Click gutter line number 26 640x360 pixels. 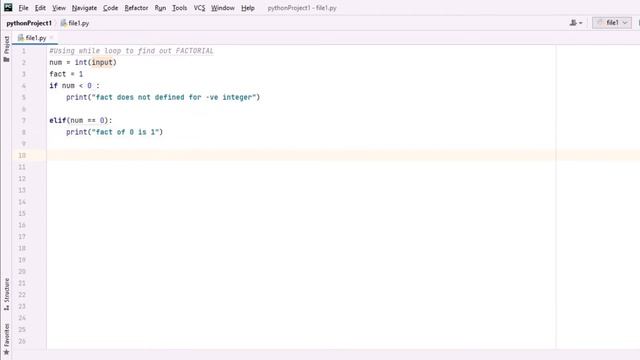[22, 341]
